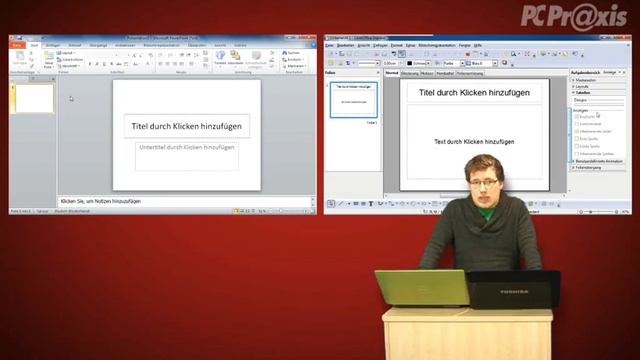The width and height of the screenshot is (640, 360).
Task: Select the Rectangle tool in Impress drawing bar
Action: pos(356,204)
